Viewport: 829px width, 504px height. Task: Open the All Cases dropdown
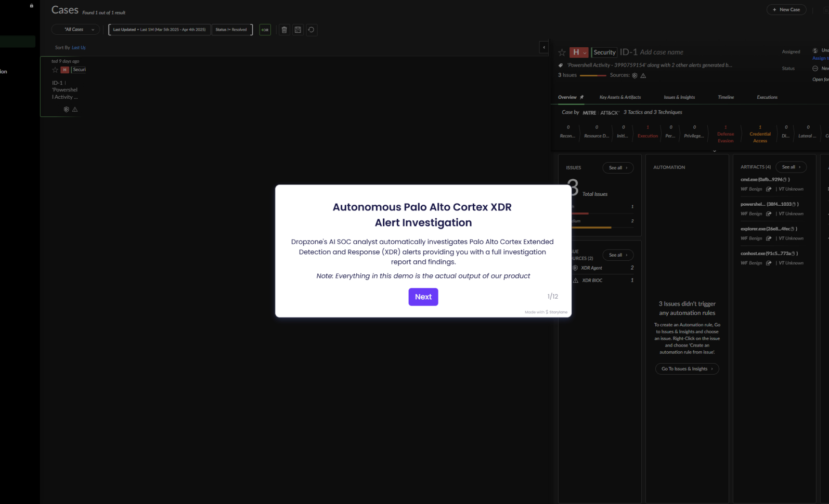tap(75, 30)
